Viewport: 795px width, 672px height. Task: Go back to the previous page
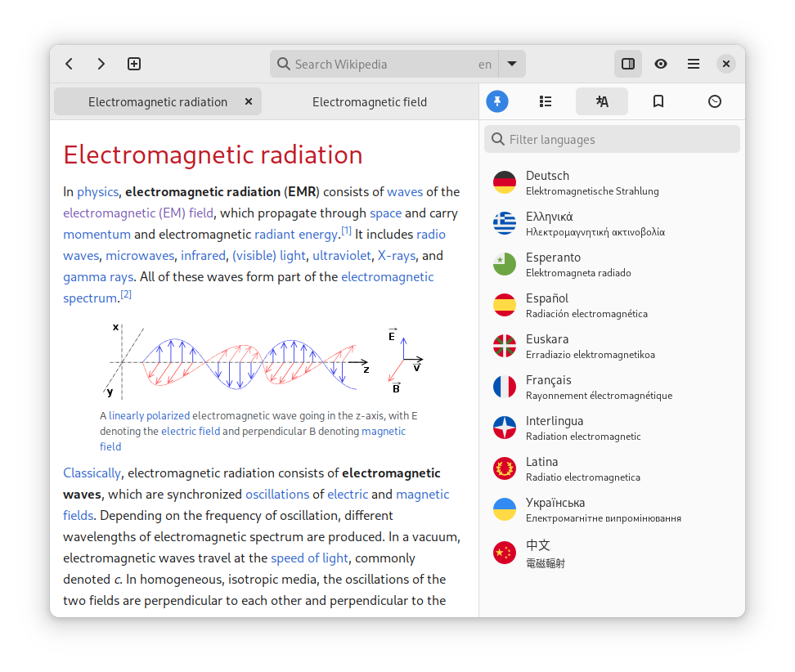point(70,64)
